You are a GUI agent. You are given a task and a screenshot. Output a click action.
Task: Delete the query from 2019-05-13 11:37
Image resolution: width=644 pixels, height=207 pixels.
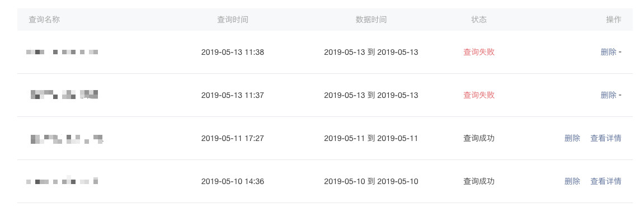pyautogui.click(x=608, y=95)
